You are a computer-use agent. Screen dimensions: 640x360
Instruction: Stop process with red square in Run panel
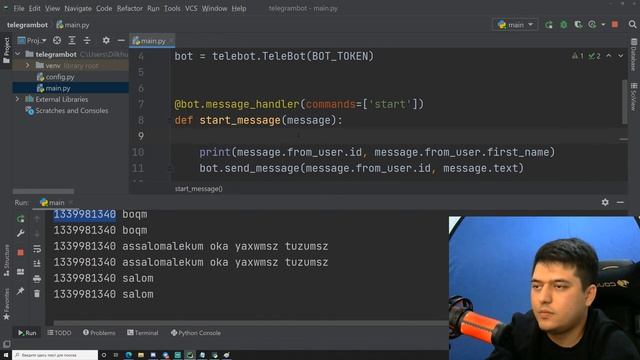pos(20,253)
